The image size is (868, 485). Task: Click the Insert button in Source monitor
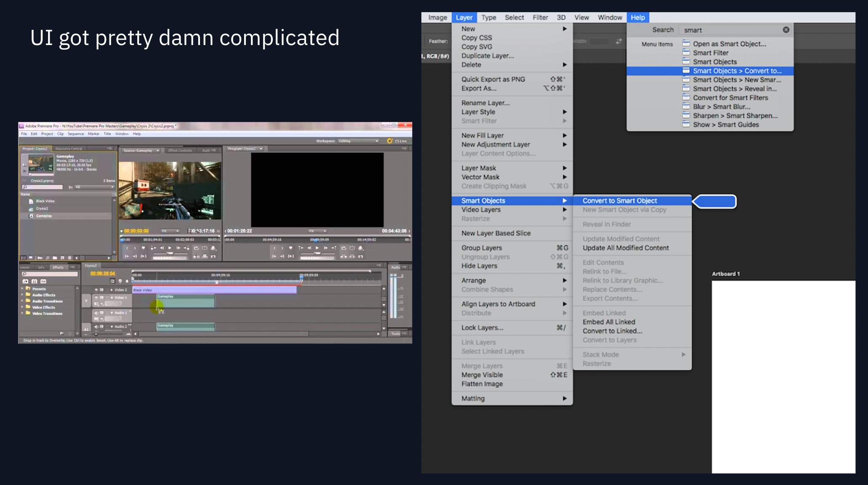coord(196,256)
